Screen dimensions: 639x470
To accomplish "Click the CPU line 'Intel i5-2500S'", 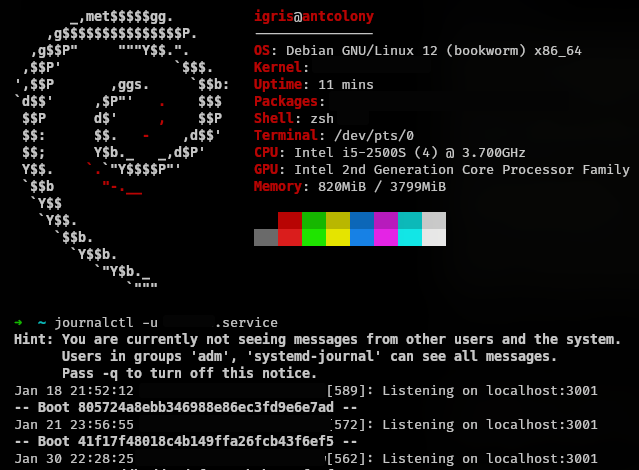I will (x=390, y=152).
